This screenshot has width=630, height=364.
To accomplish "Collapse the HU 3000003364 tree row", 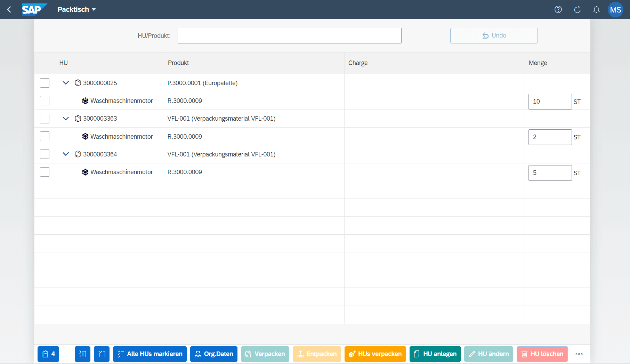I will [66, 154].
